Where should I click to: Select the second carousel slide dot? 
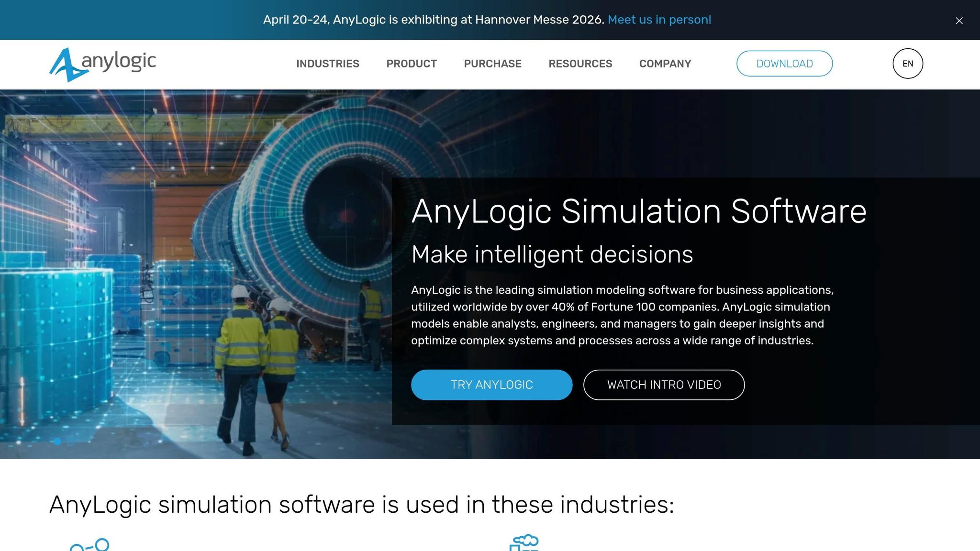(71, 442)
